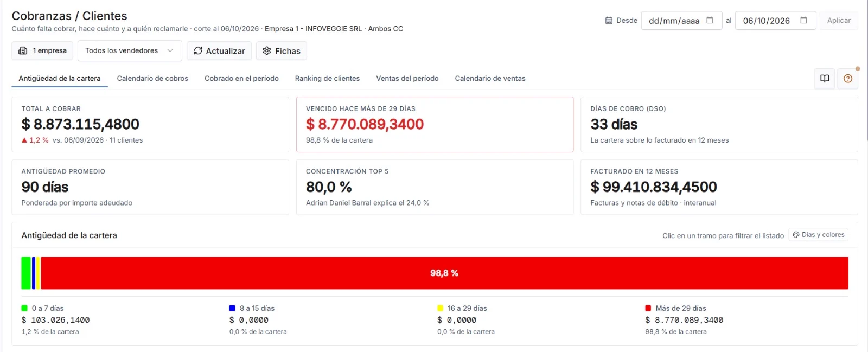Open calendar picker on Desde date field
868x352 pixels.
(710, 21)
